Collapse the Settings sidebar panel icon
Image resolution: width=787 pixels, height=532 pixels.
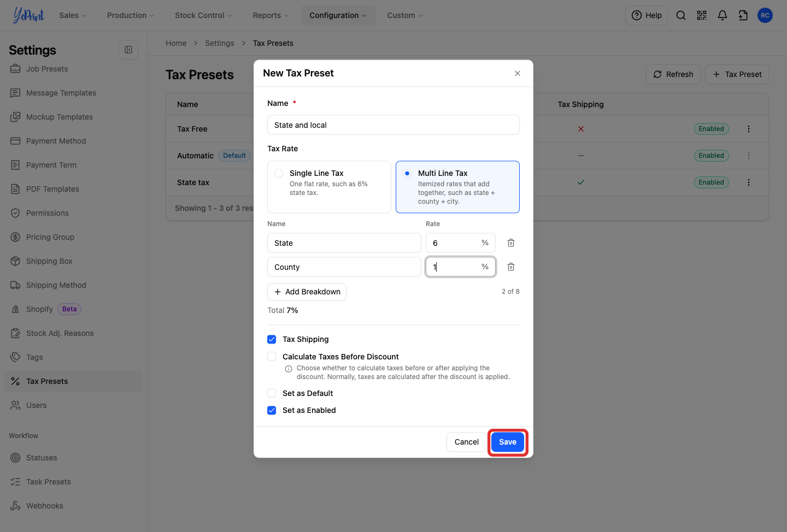tap(128, 50)
